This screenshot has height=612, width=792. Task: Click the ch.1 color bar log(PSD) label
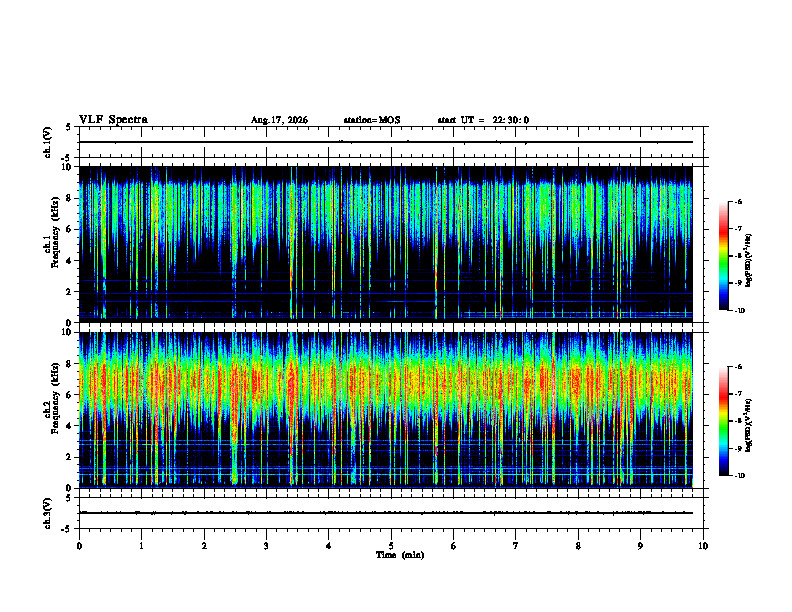click(749, 261)
